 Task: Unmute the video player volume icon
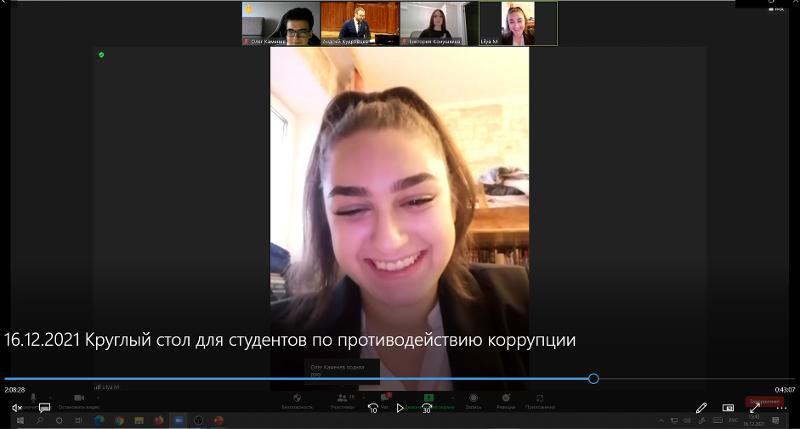17,408
